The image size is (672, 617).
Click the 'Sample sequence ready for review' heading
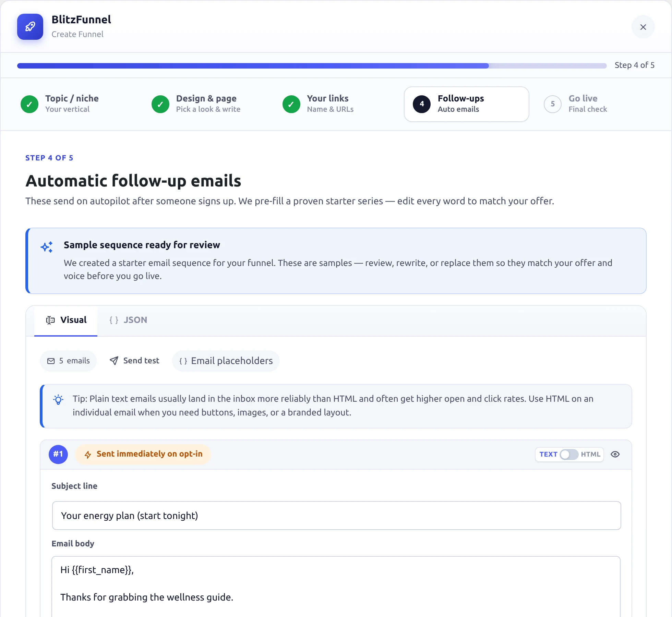coord(142,245)
